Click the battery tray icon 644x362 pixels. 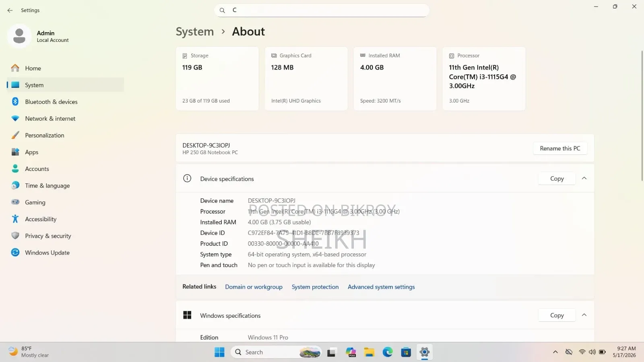pos(603,352)
